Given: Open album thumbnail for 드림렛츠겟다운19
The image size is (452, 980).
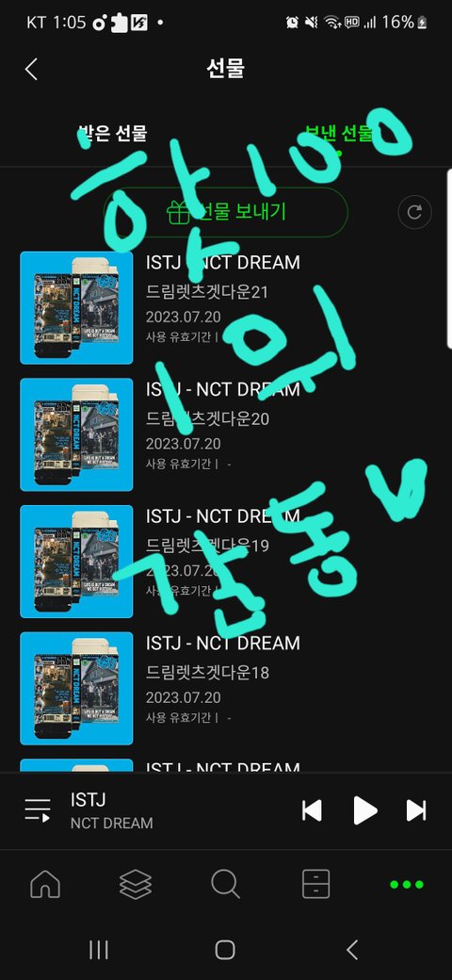Looking at the screenshot, I should (x=77, y=562).
